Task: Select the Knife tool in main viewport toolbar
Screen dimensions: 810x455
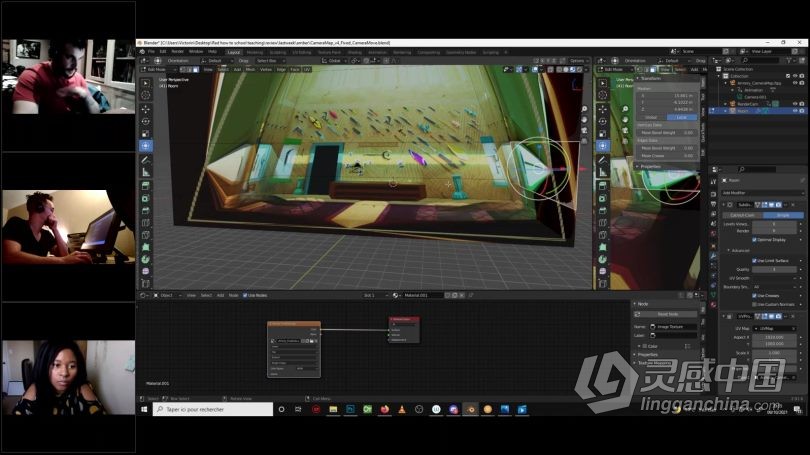Action: pyautogui.click(x=146, y=235)
